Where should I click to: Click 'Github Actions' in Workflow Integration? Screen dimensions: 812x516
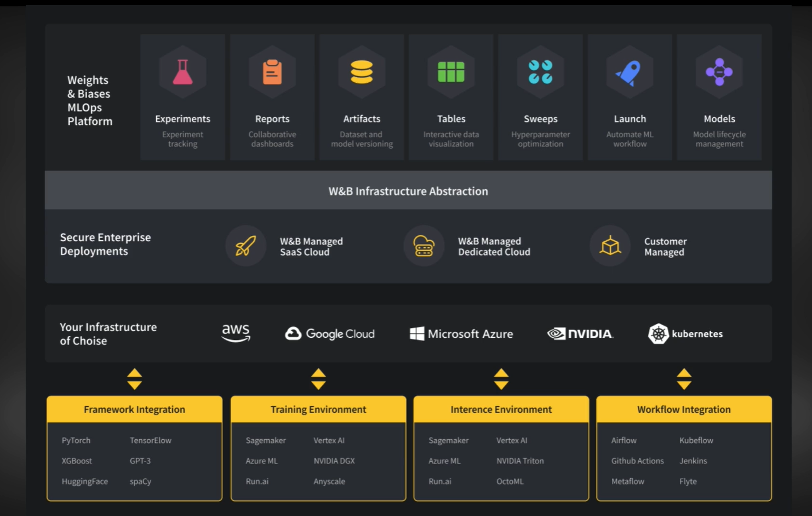pyautogui.click(x=638, y=461)
